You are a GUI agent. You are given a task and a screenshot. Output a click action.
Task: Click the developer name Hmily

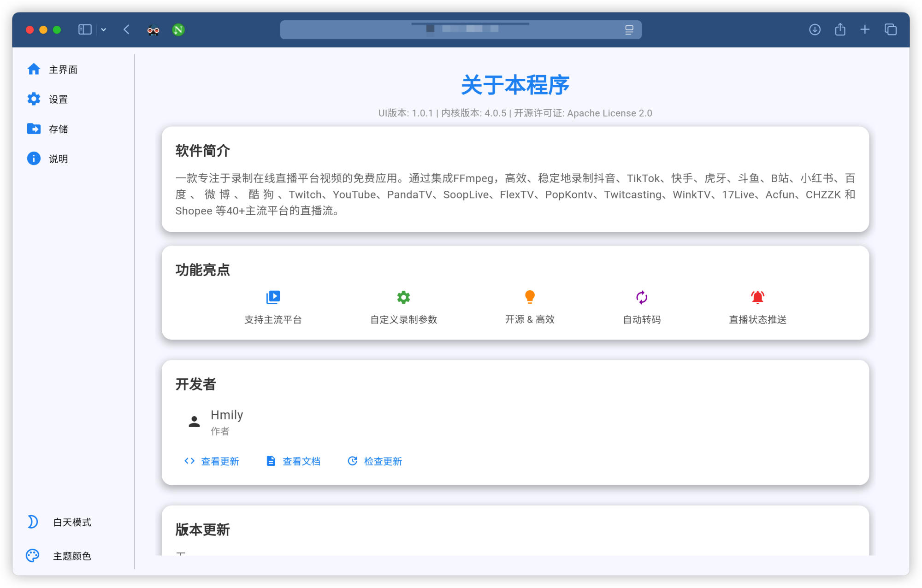227,415
